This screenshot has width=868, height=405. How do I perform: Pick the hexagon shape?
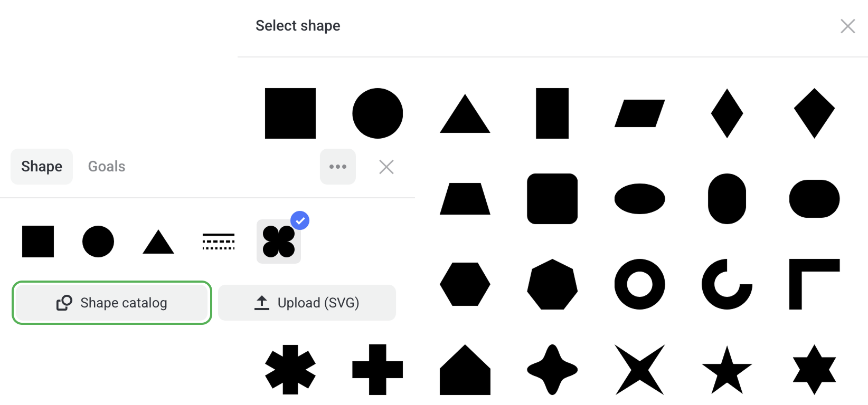[x=465, y=284]
